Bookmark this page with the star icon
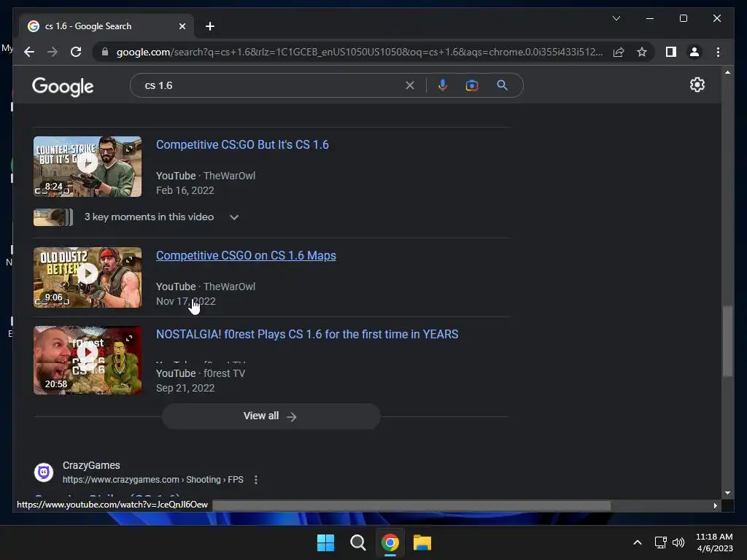The height and width of the screenshot is (560, 747). point(642,52)
